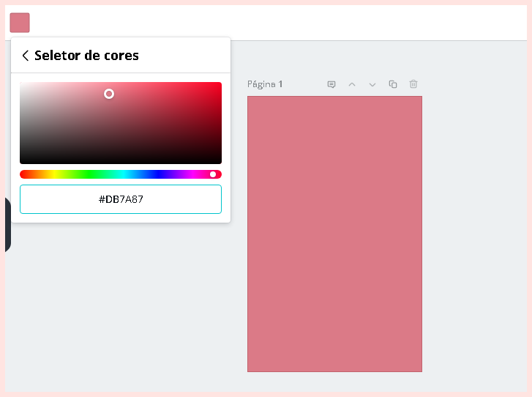Click the hex color field #DB7A87
532x397 pixels.
[121, 199]
